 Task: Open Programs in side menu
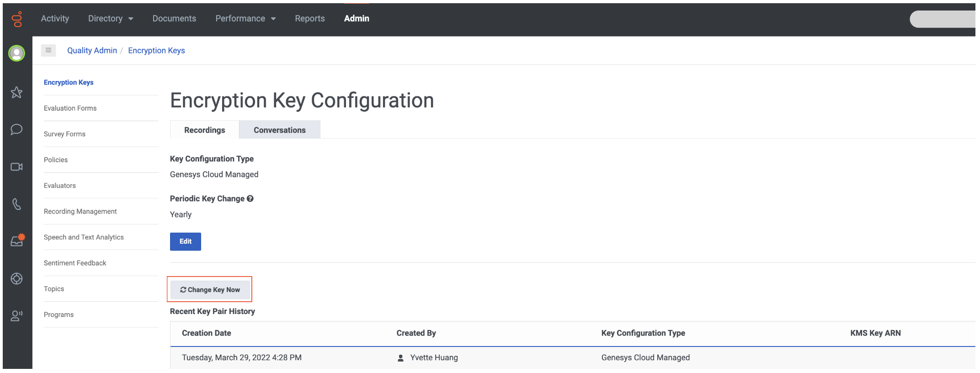click(59, 315)
